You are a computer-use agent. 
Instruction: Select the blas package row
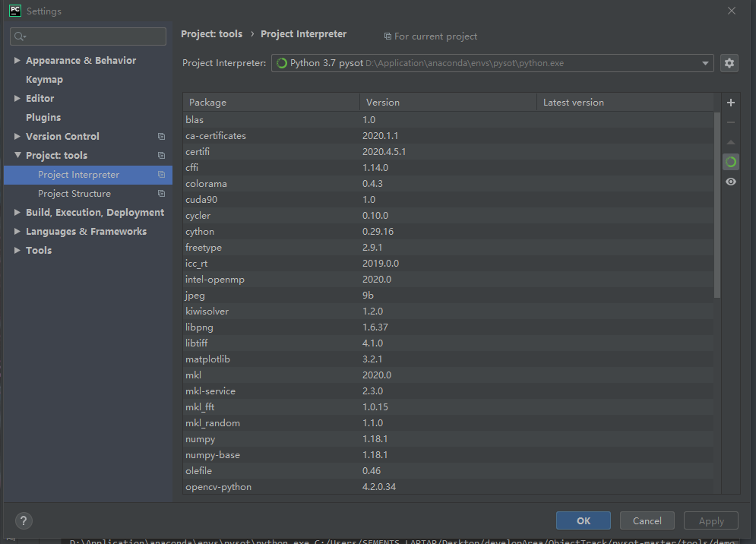click(448, 119)
